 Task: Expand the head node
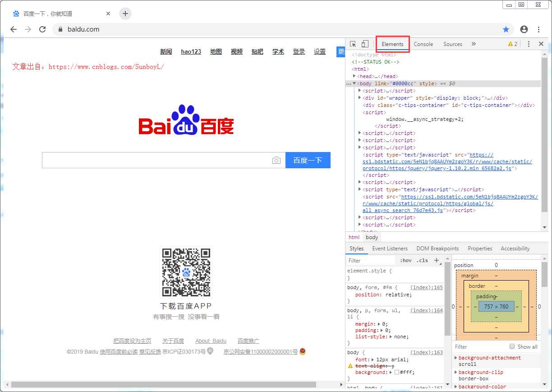pos(354,76)
